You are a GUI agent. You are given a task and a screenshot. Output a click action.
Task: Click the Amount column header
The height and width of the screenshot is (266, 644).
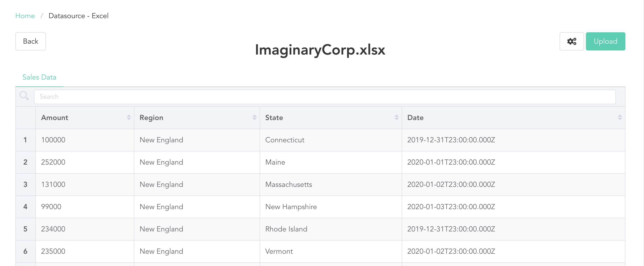55,118
